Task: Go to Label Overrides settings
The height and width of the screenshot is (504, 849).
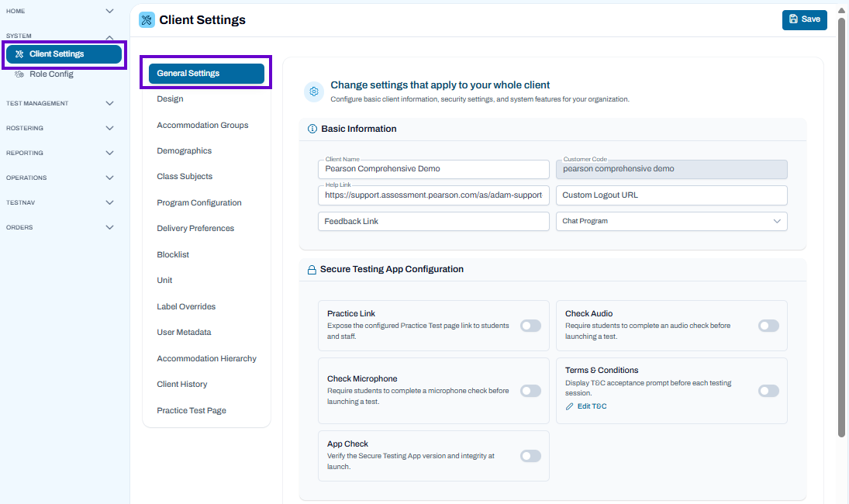Action: [x=186, y=306]
